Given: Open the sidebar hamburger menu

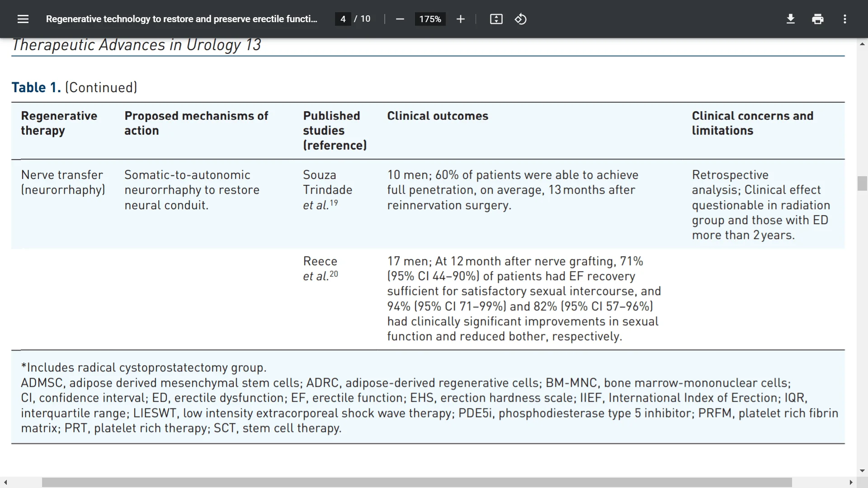Looking at the screenshot, I should click(x=23, y=19).
